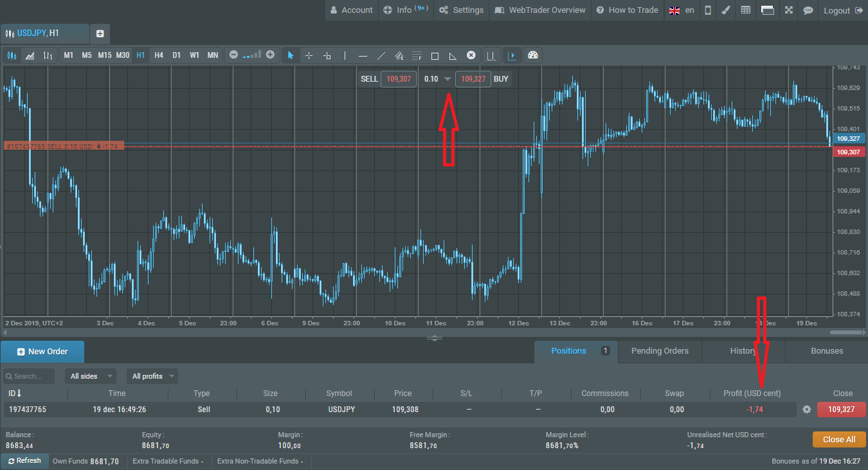Remove drawings with the X circle icon

coord(471,55)
